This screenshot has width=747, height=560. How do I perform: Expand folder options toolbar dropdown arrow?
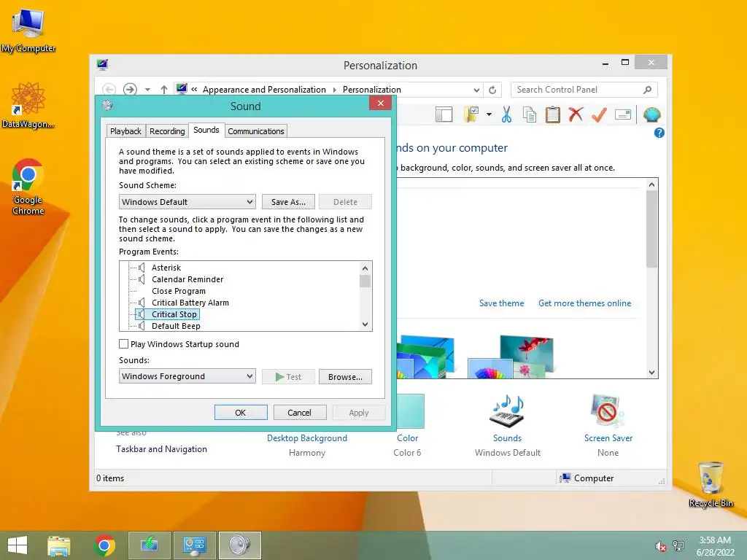tap(489, 114)
